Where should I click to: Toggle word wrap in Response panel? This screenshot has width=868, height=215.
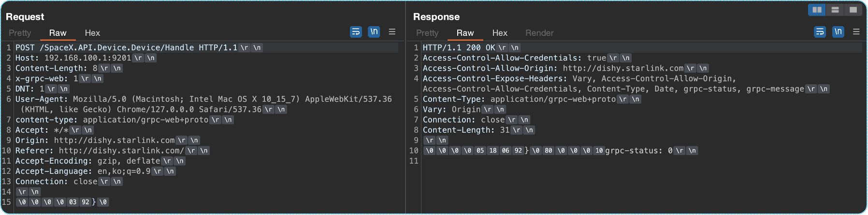[x=820, y=32]
